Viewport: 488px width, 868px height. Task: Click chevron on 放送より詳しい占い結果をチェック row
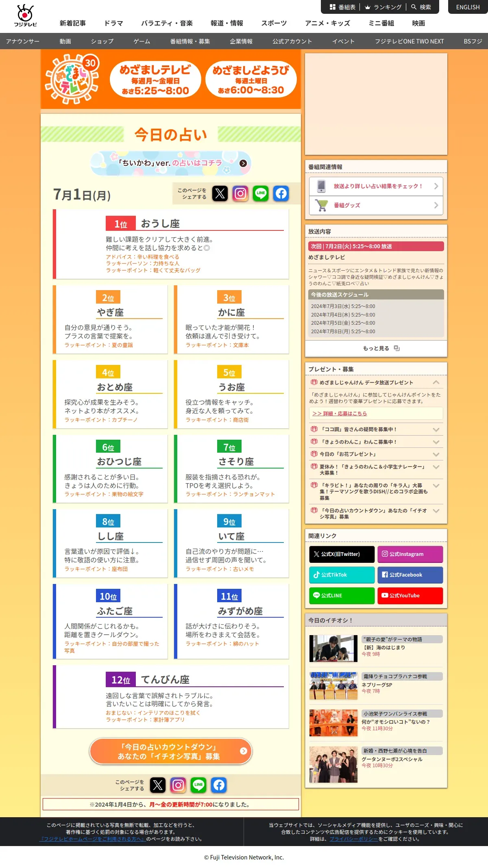tap(436, 186)
